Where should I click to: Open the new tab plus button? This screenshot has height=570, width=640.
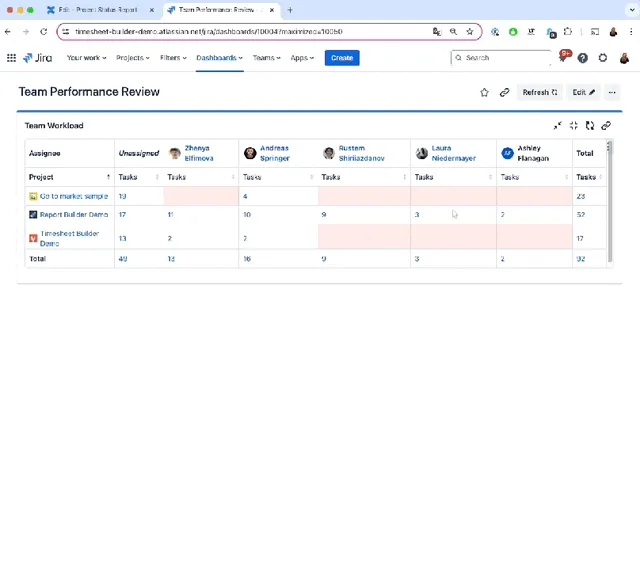click(290, 10)
